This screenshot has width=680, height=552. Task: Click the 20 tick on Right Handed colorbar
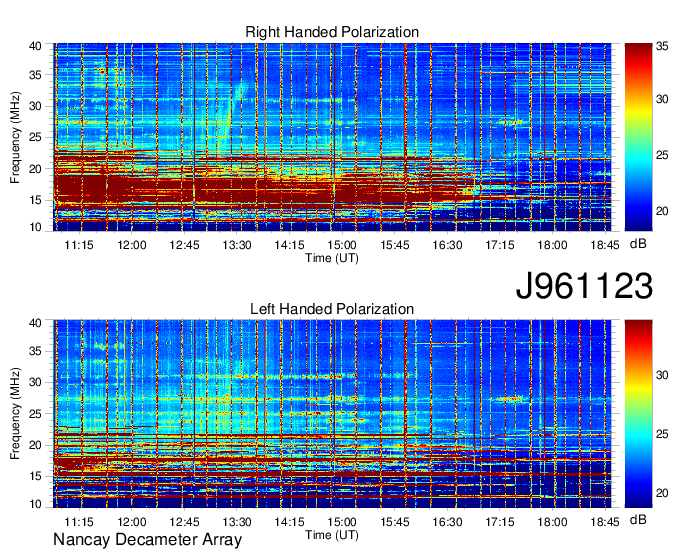coord(662,211)
